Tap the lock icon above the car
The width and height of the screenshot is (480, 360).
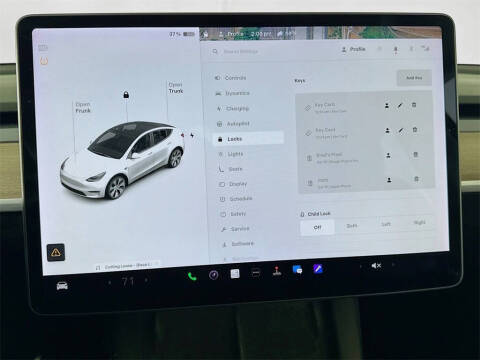point(126,95)
